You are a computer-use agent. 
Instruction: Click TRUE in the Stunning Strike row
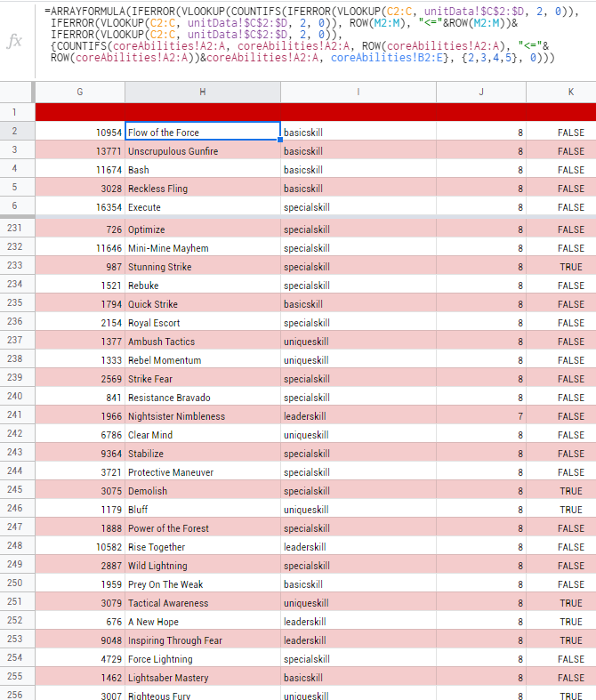pyautogui.click(x=571, y=267)
